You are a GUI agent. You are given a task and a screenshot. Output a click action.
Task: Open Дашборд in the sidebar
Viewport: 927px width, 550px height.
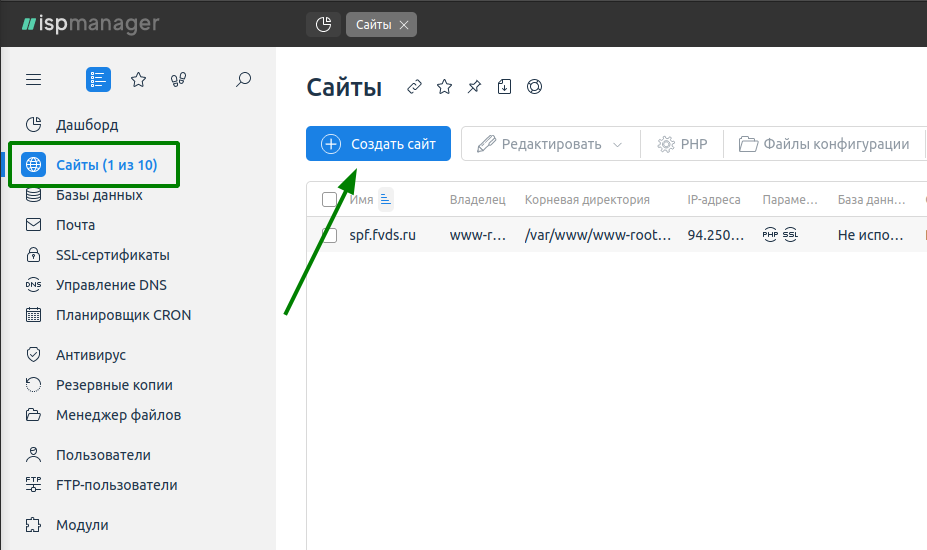tap(87, 125)
